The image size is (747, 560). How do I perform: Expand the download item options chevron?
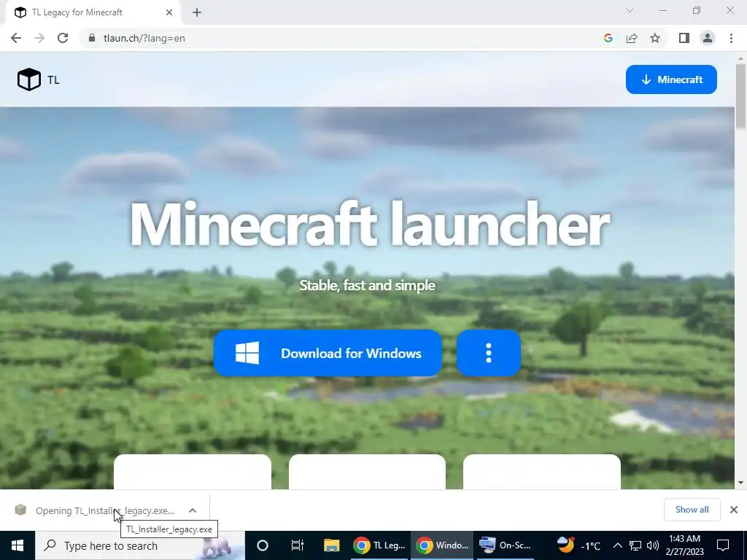[x=193, y=510]
